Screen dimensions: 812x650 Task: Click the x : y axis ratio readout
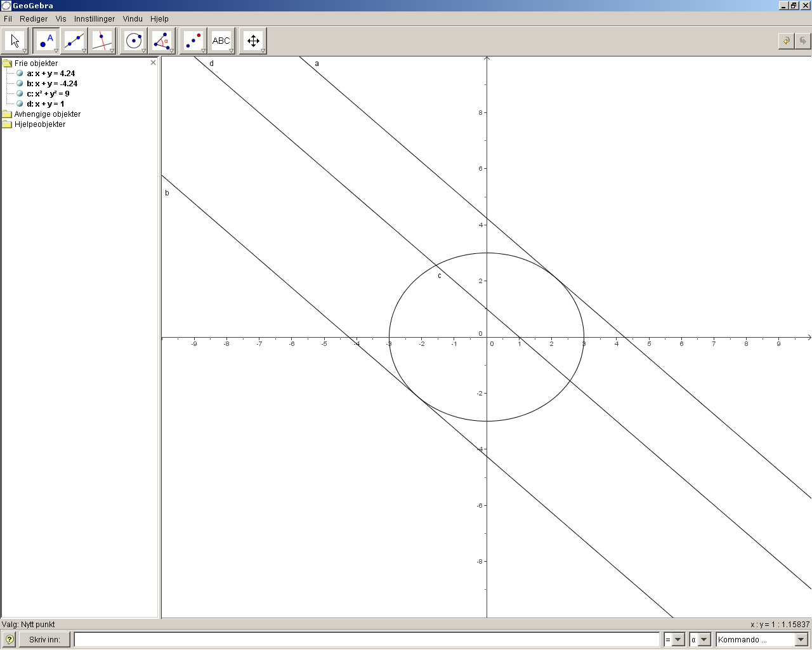click(x=780, y=625)
